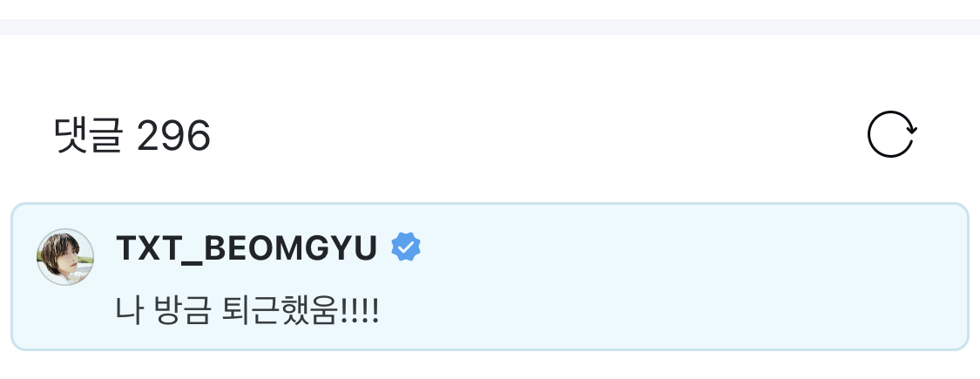980x379 pixels.
Task: Click the BEOMGYU portion of the username
Action: coord(291,247)
